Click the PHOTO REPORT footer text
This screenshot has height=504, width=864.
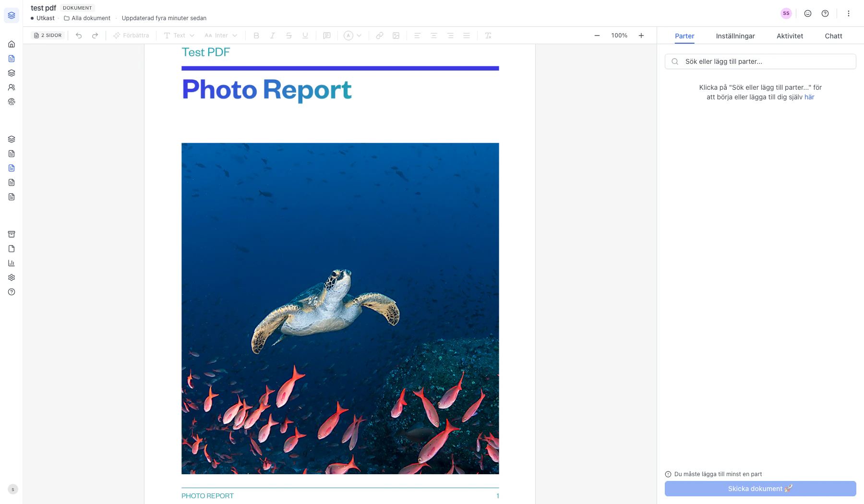tap(207, 496)
